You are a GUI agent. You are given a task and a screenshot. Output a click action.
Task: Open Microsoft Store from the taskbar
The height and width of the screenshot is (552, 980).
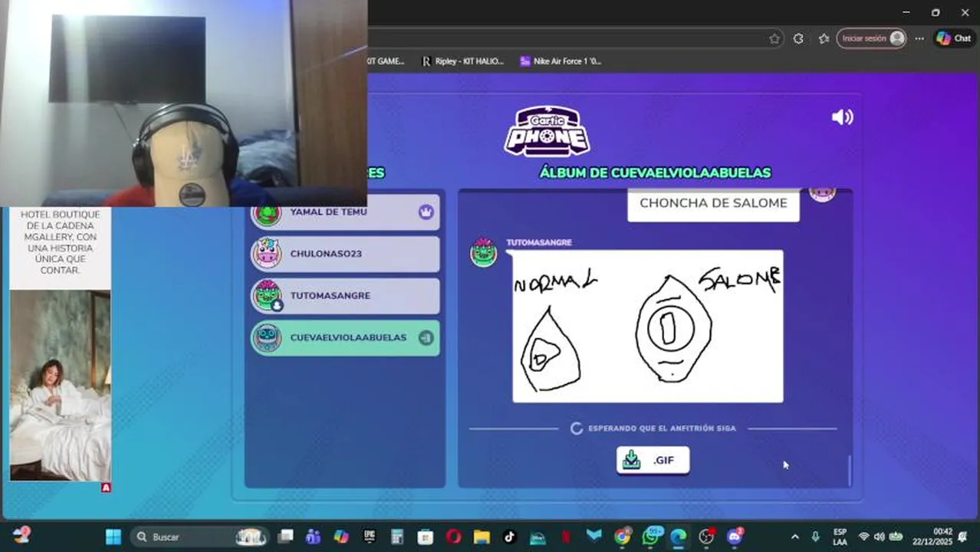click(426, 537)
